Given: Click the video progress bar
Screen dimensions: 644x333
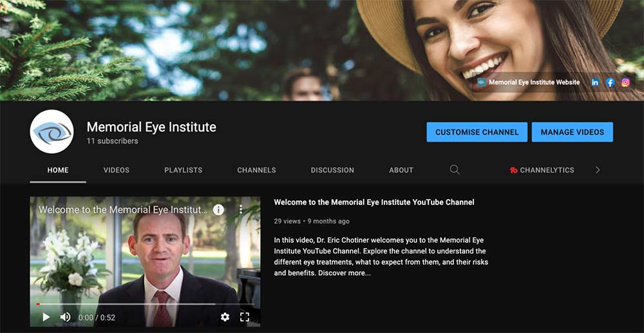Looking at the screenshot, I should tap(129, 304).
